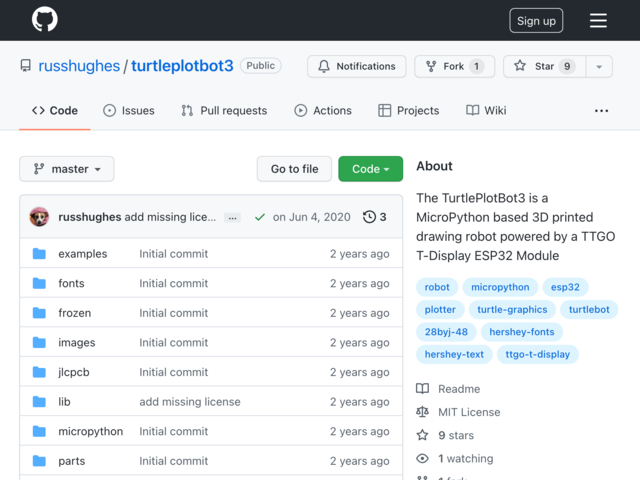Open the Wiki tab

[x=486, y=111]
